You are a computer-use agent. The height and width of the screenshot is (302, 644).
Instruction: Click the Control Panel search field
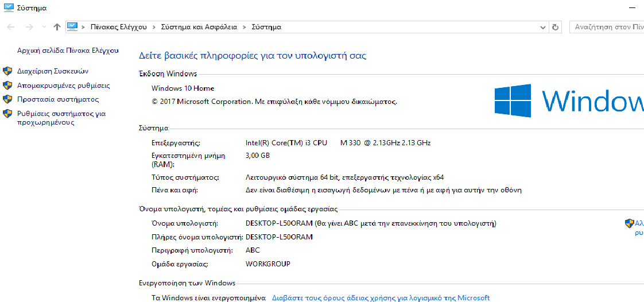point(606,27)
